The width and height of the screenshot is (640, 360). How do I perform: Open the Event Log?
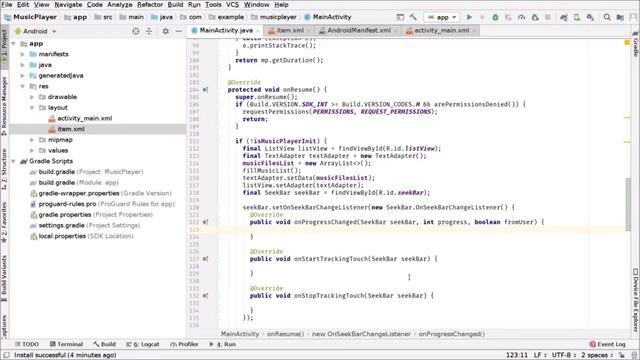pos(607,344)
